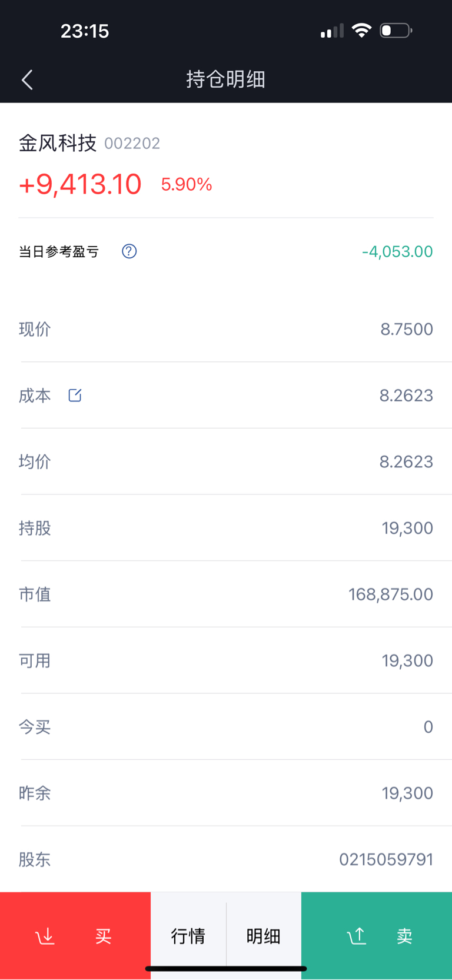
Task: Check the Wi-Fi status icon
Action: click(x=361, y=30)
